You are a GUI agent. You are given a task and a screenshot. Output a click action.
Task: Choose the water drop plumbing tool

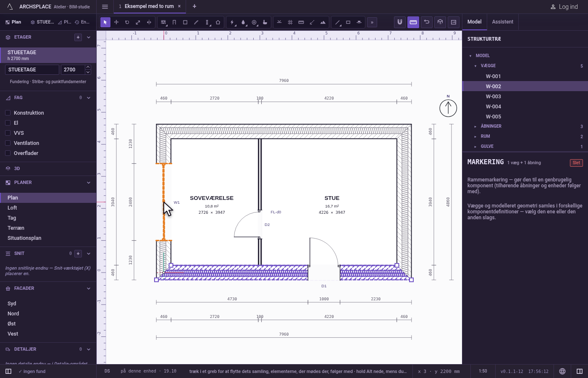click(x=243, y=22)
